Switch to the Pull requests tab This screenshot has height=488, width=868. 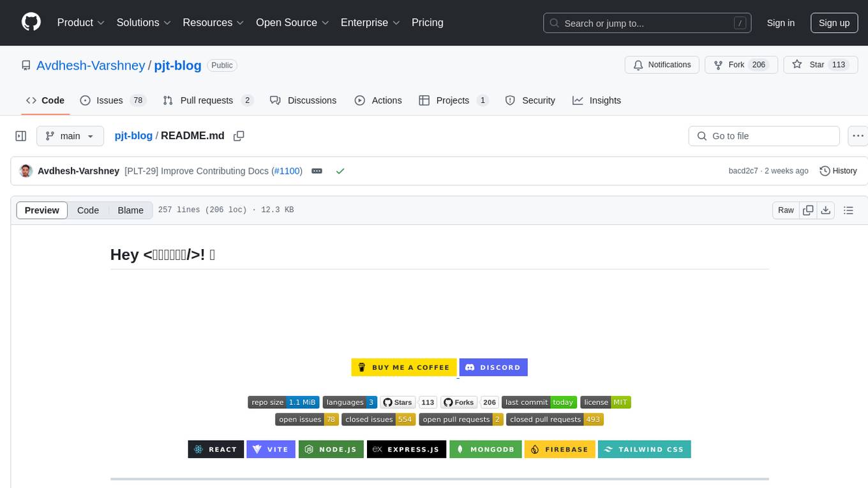208,100
